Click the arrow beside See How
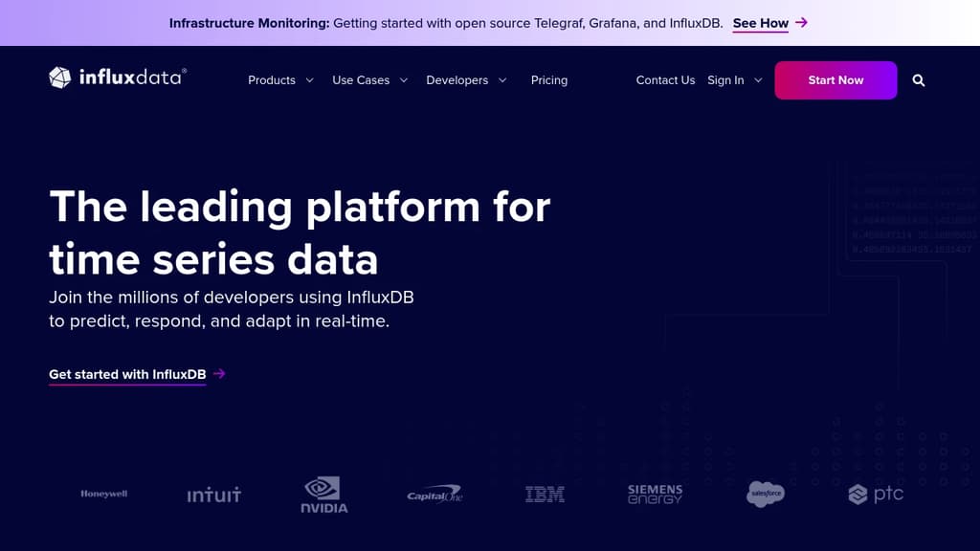The height and width of the screenshot is (551, 980). click(801, 22)
